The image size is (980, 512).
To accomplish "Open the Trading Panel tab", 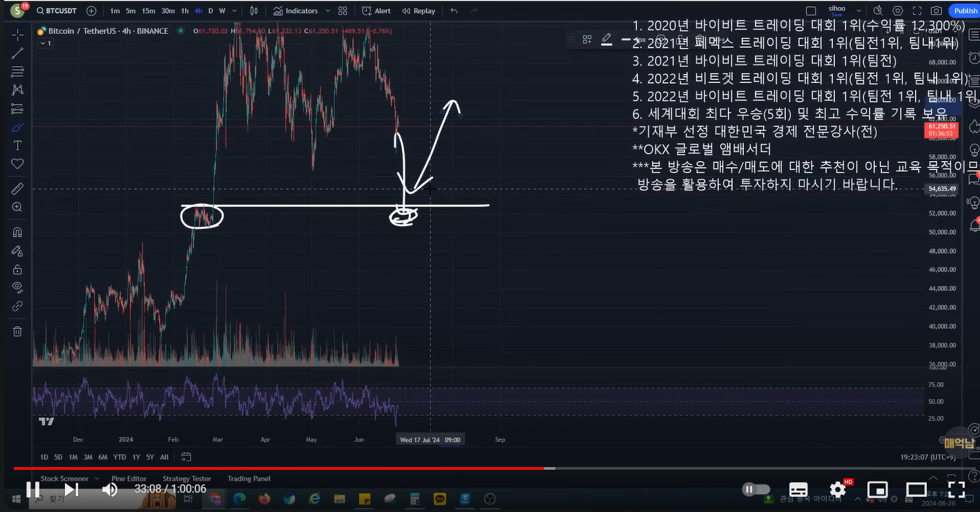I will (x=249, y=478).
